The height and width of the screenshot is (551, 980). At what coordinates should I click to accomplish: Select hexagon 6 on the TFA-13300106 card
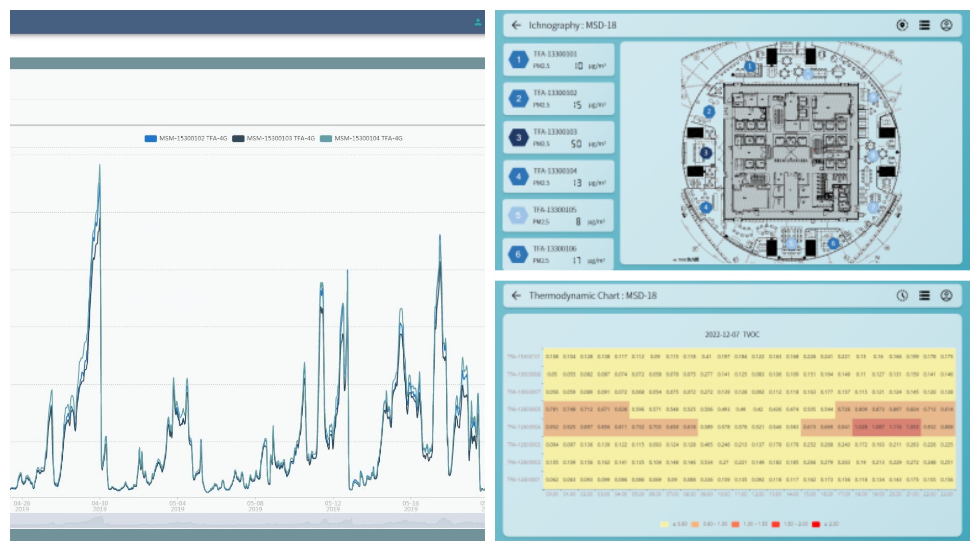pos(518,254)
